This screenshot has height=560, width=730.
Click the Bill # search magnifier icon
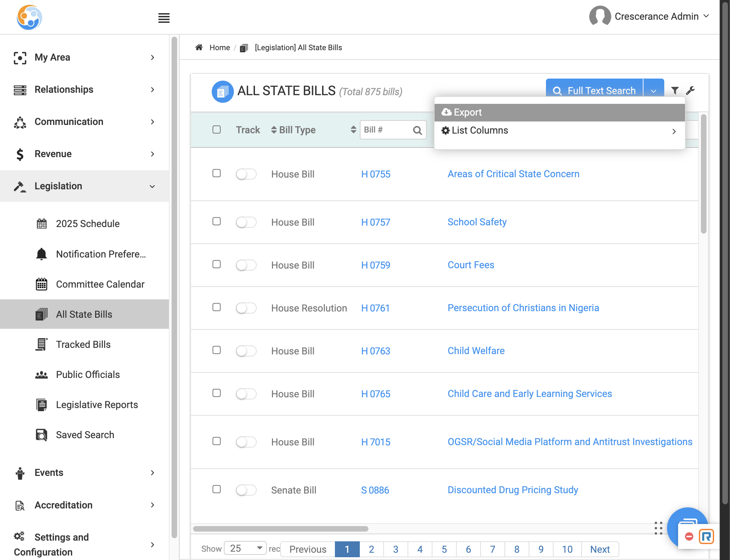[417, 130]
